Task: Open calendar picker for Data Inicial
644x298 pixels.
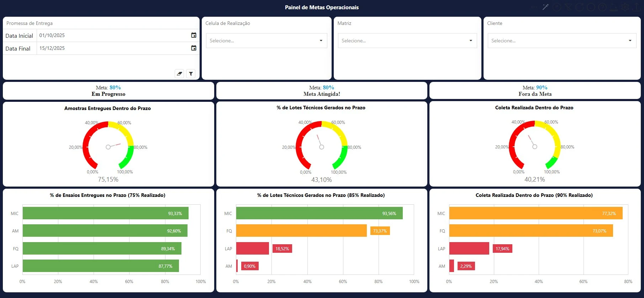Action: tap(194, 35)
